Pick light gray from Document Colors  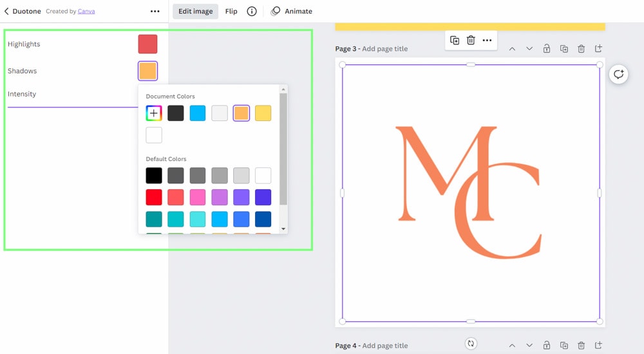tap(220, 113)
